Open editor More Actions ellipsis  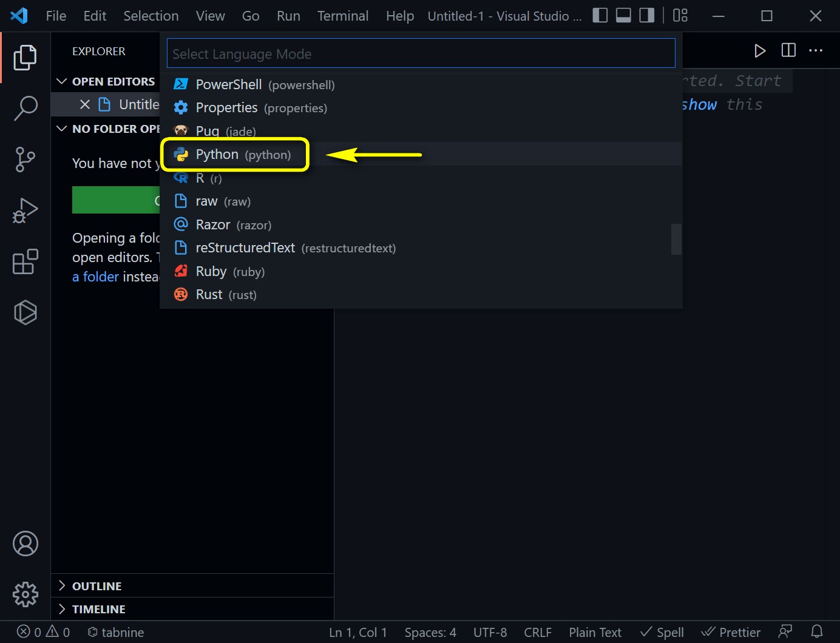pyautogui.click(x=816, y=50)
